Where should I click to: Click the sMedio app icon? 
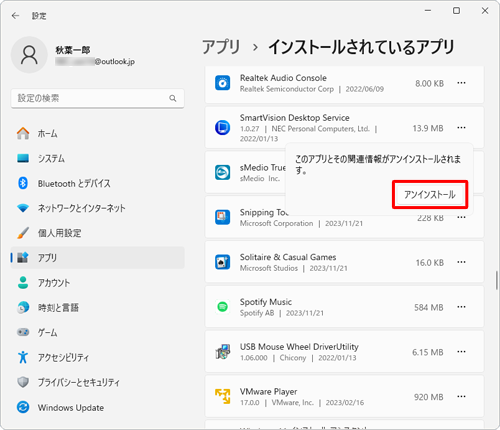point(222,172)
